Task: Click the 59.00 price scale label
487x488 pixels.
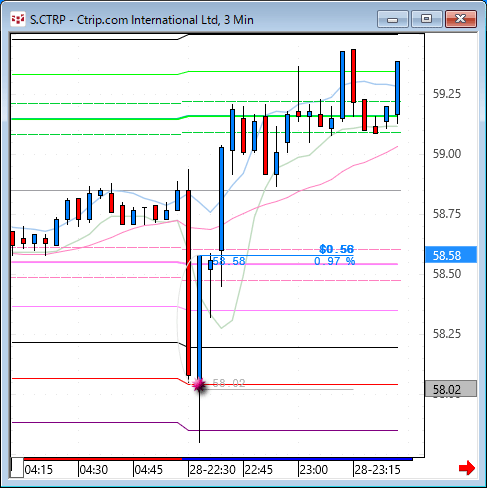Action: coord(447,154)
